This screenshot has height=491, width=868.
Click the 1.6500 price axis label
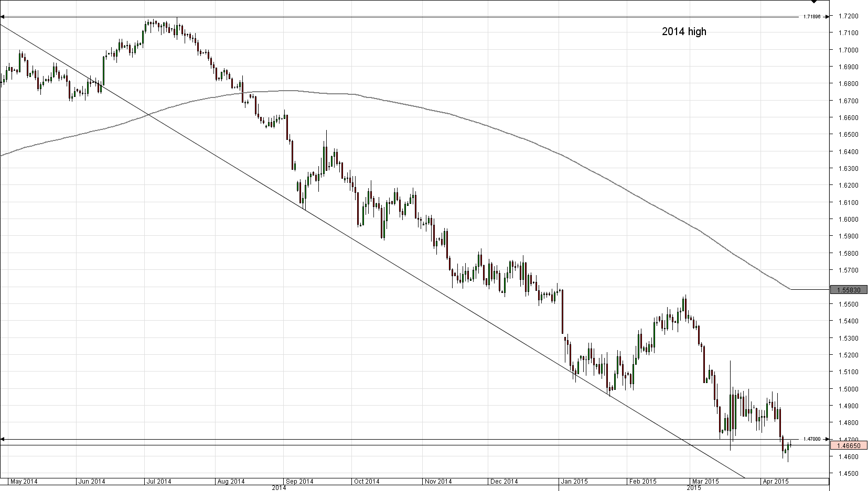[849, 135]
